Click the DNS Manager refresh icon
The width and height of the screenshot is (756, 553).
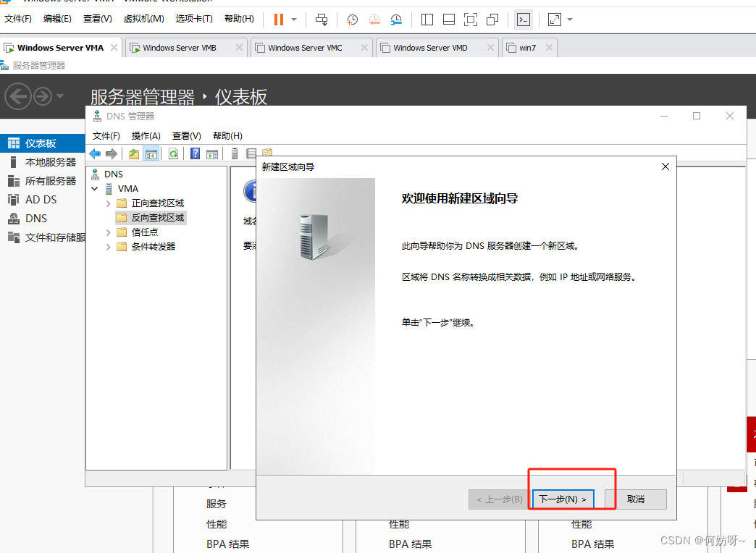pyautogui.click(x=174, y=153)
